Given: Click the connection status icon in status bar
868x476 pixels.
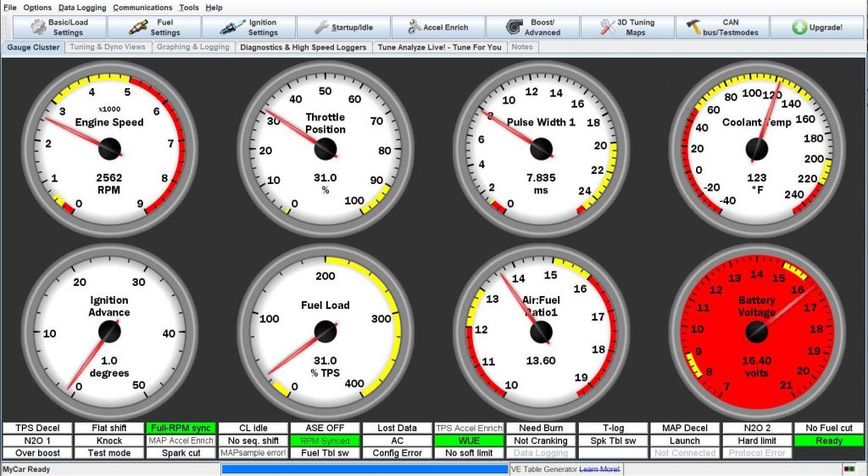Looking at the screenshot, I should [x=849, y=469].
